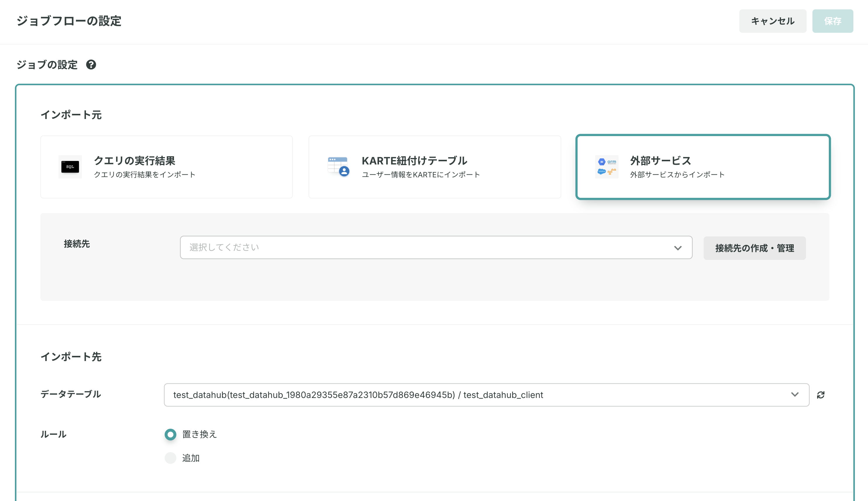Choose 外部サービス as import source

click(x=703, y=167)
